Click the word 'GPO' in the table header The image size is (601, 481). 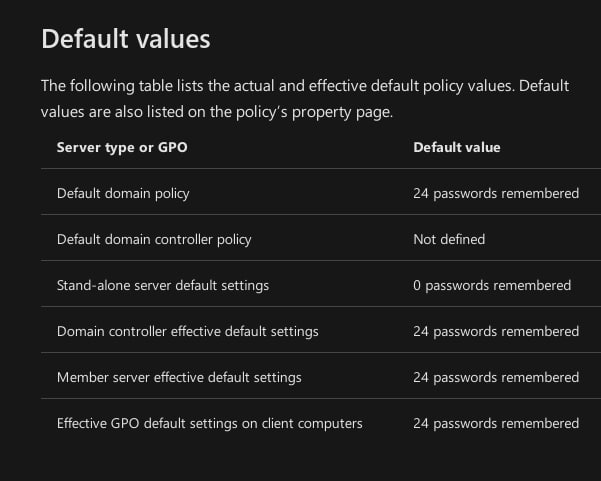coord(172,148)
